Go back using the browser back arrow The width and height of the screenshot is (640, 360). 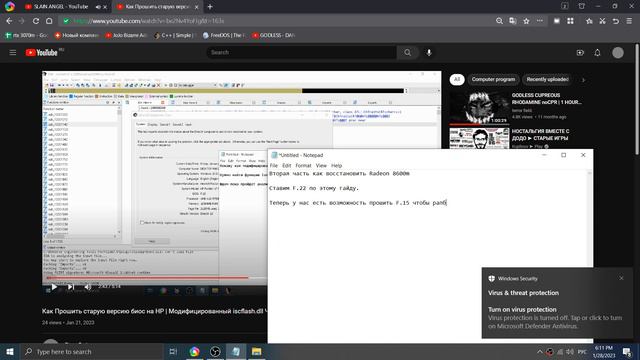pos(9,21)
